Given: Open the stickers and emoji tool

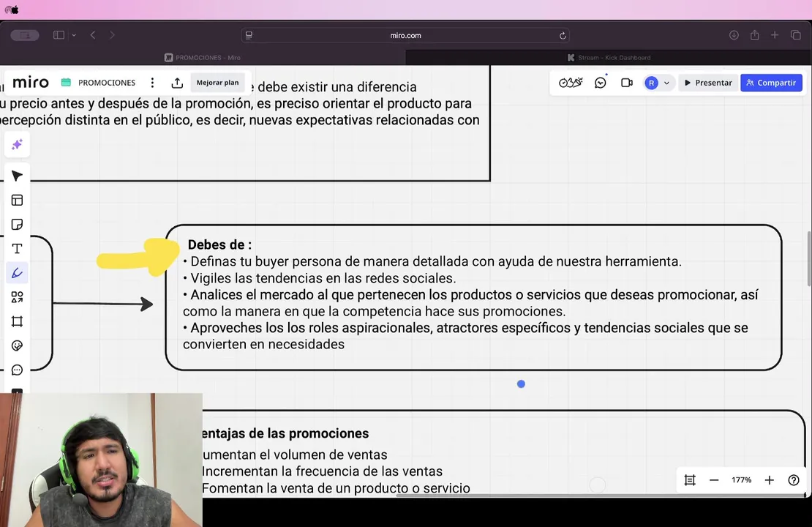Looking at the screenshot, I should (x=17, y=345).
